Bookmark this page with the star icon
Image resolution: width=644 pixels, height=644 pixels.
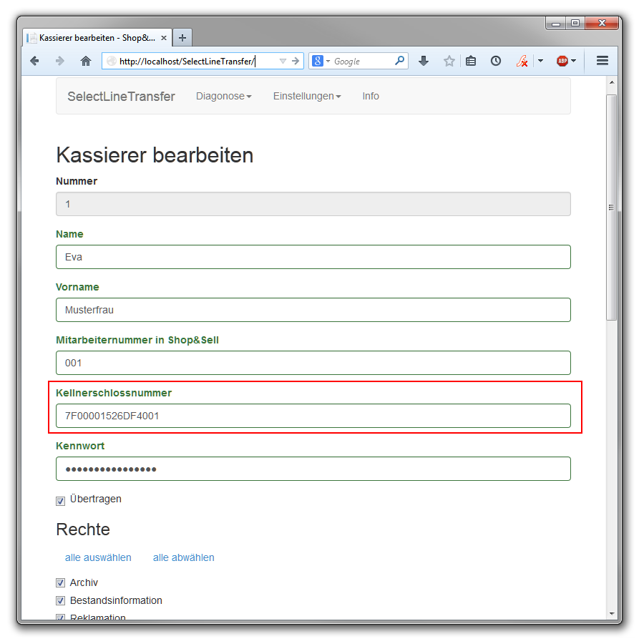(x=449, y=62)
